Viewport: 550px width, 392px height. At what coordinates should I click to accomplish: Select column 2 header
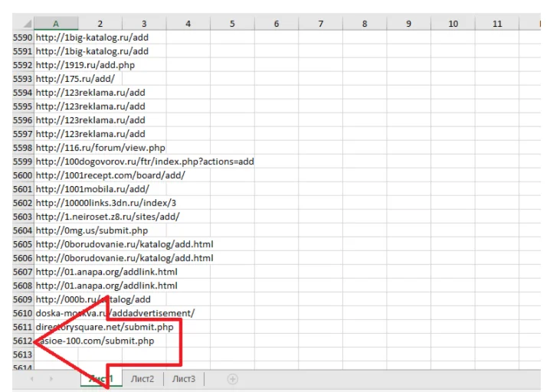[x=100, y=24]
